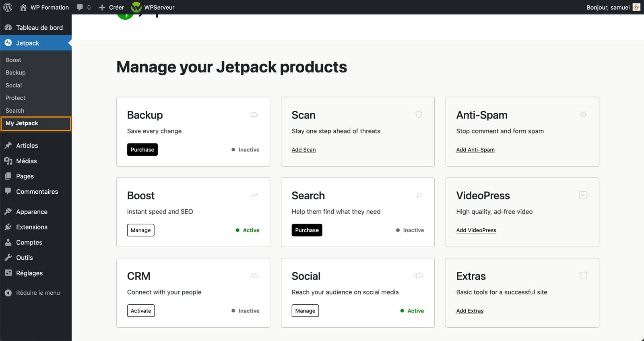Click the Pages icon in sidebar
644x341 pixels.
click(x=8, y=176)
